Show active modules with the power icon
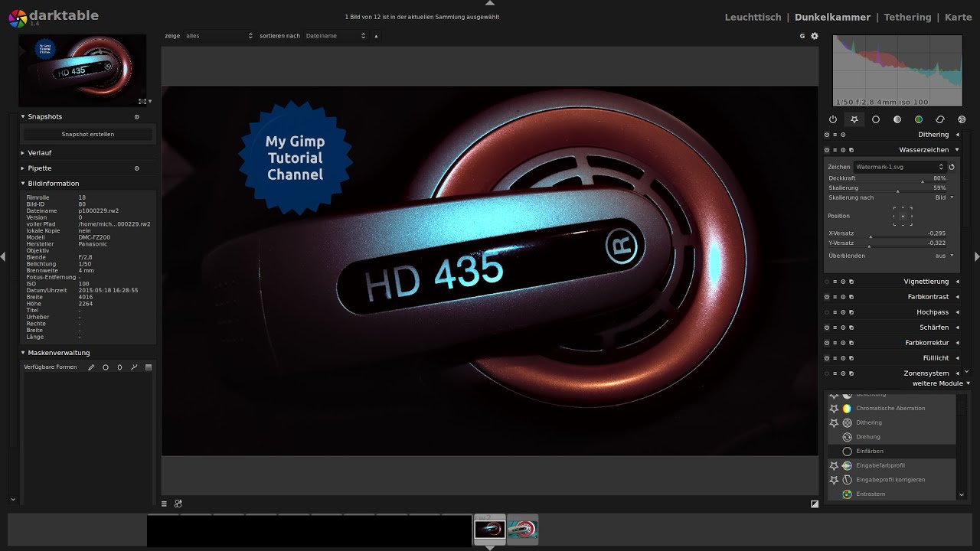This screenshot has height=551, width=980. [833, 119]
